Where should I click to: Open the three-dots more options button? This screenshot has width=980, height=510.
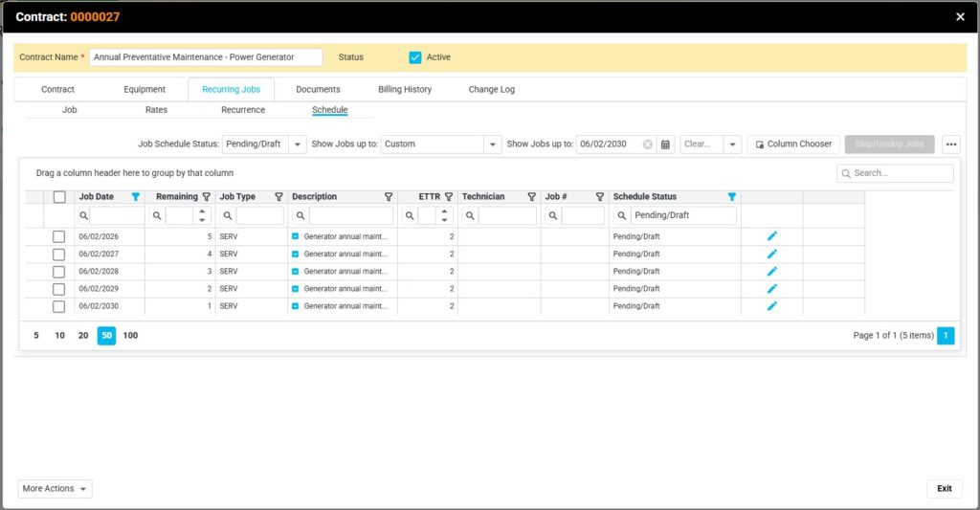[951, 144]
